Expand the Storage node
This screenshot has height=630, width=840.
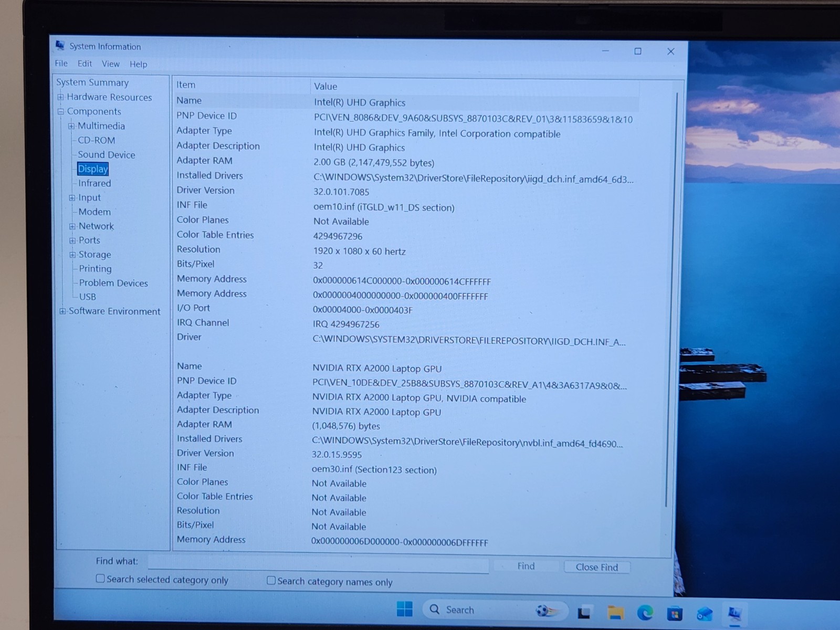point(72,255)
